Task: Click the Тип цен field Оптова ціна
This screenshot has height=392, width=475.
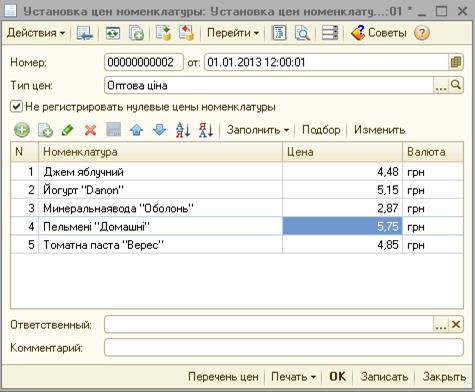Action: pos(268,86)
